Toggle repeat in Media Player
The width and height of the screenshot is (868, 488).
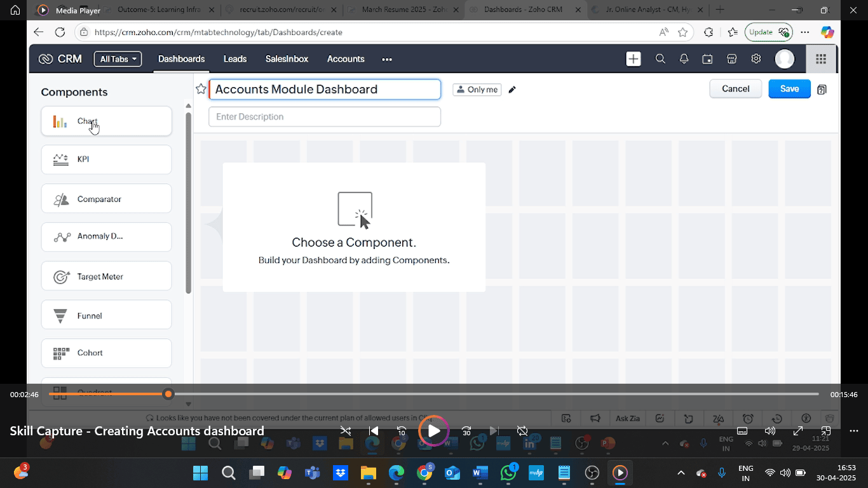[522, 431]
